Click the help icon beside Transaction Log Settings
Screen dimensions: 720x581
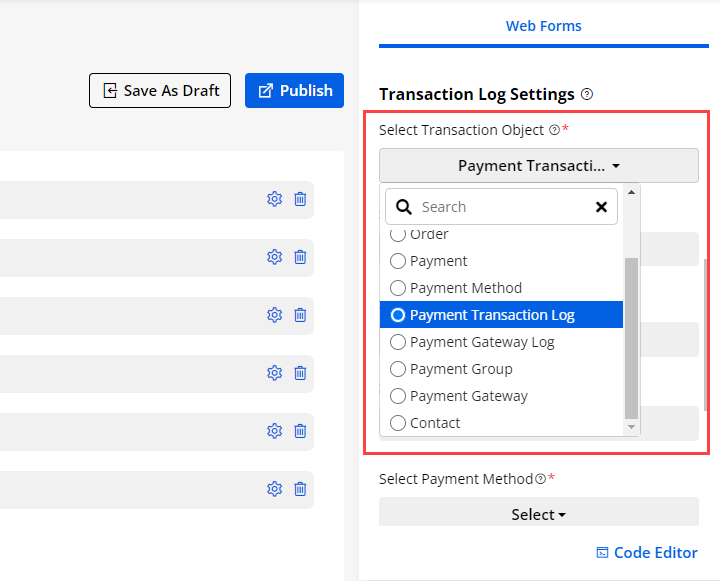587,95
